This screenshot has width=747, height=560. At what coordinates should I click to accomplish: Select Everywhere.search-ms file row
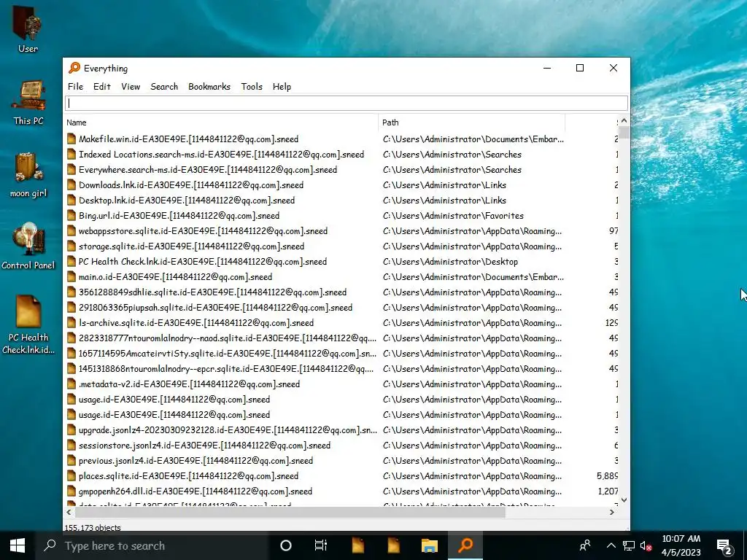pyautogui.click(x=341, y=169)
